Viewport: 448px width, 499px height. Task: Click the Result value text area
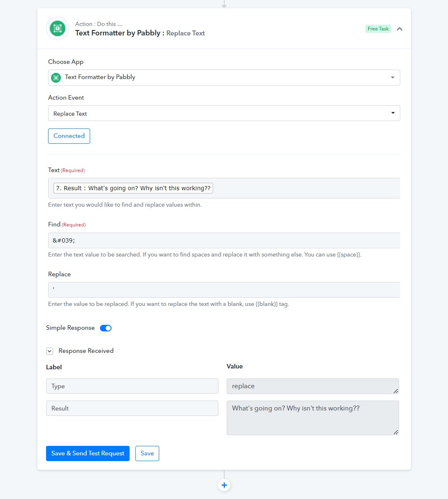click(x=313, y=418)
